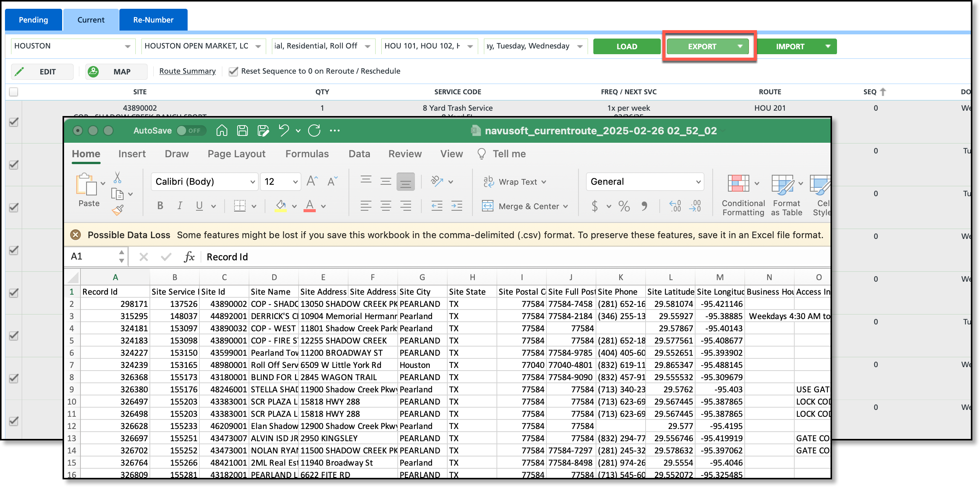Viewport: 980px width, 487px height.
Task: Open the Formulas ribbon tab
Action: click(307, 154)
